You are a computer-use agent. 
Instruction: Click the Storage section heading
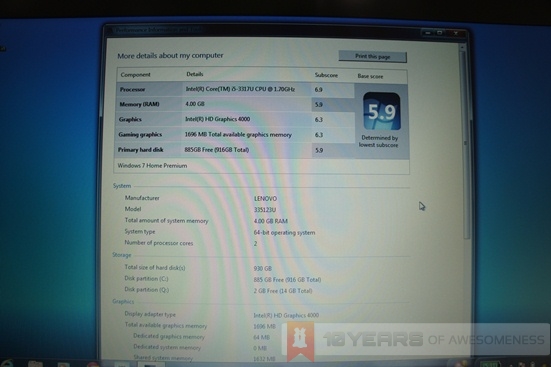tap(122, 255)
